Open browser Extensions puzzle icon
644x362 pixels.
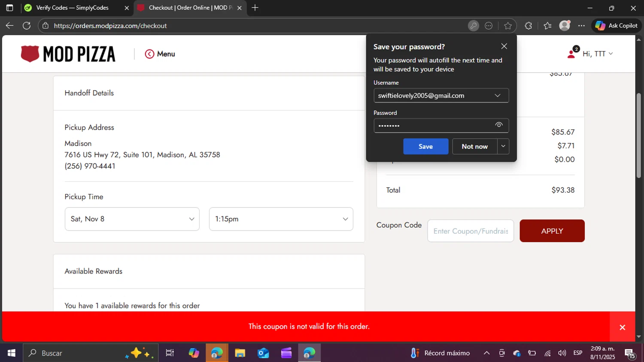528,26
